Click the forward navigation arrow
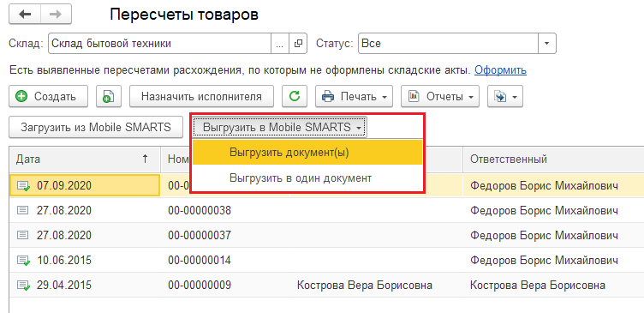Viewport: 644px width, 313px height. tap(56, 15)
